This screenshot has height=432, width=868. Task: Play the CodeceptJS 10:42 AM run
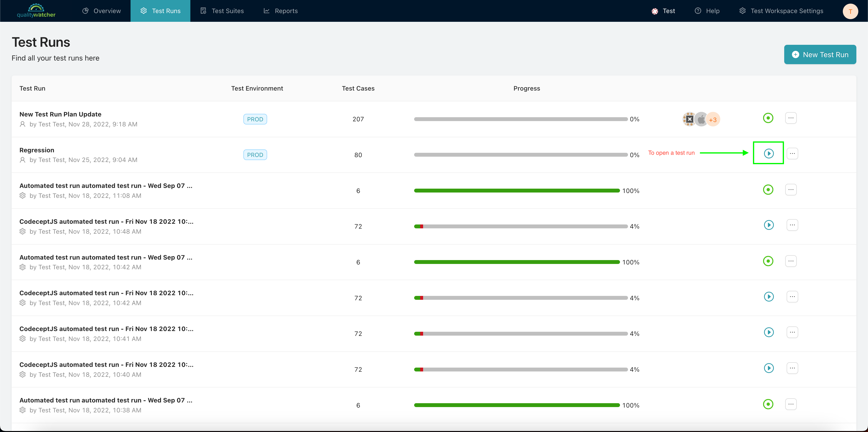pos(769,297)
